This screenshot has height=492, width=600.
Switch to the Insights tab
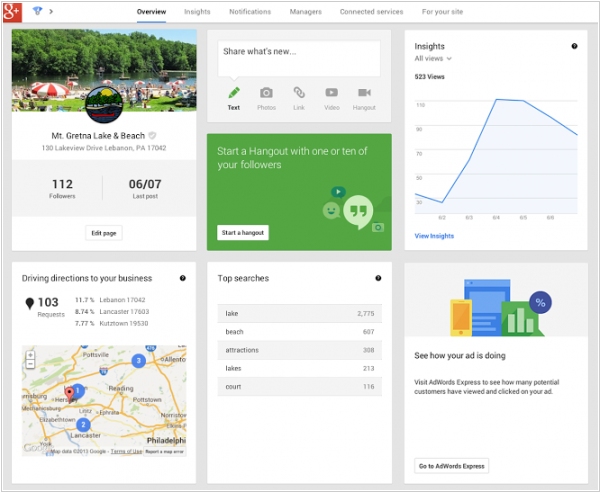pos(197,12)
